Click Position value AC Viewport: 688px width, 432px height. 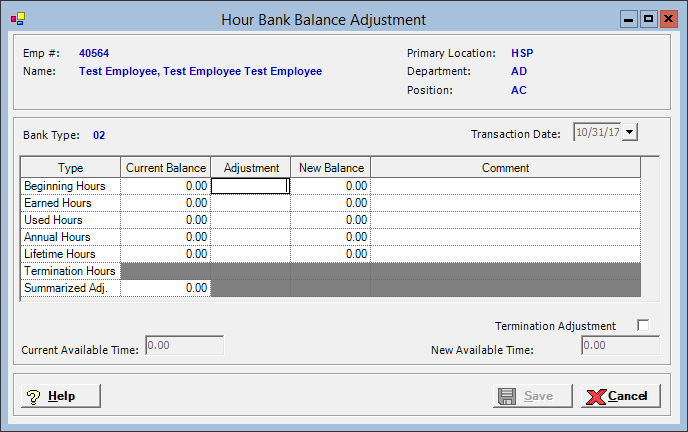click(x=519, y=90)
